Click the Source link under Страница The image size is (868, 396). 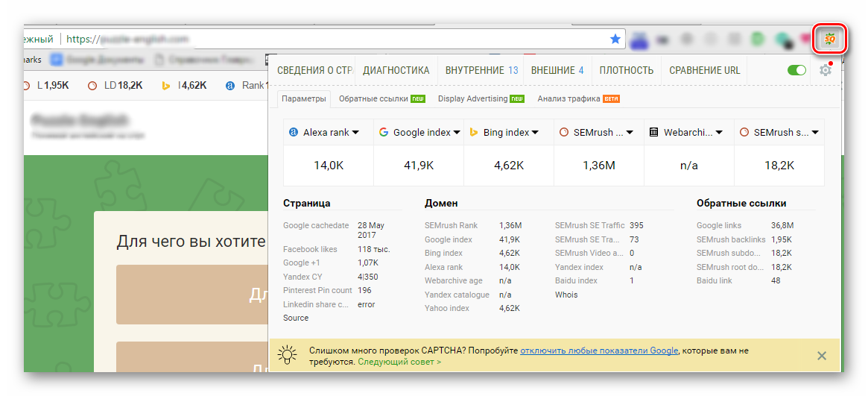(x=296, y=318)
